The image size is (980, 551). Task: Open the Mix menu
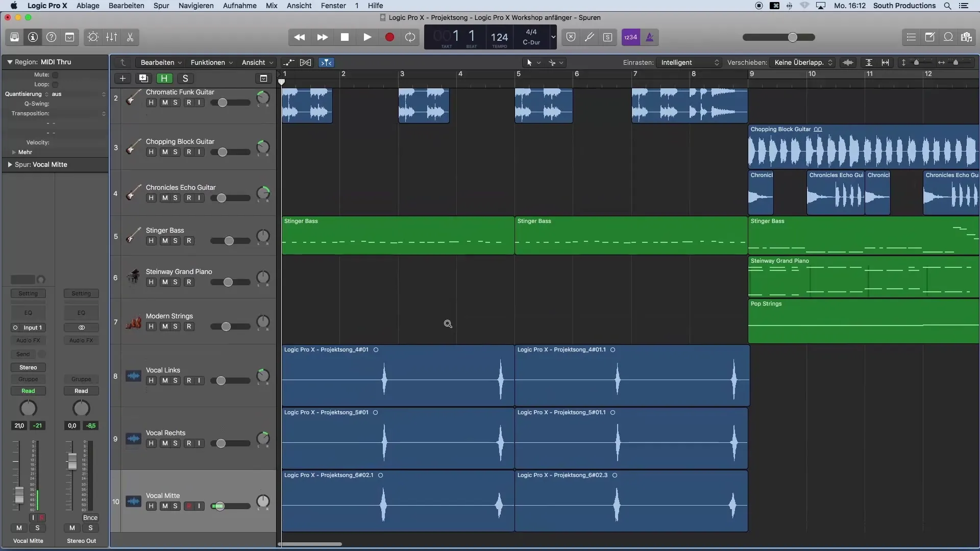click(272, 6)
